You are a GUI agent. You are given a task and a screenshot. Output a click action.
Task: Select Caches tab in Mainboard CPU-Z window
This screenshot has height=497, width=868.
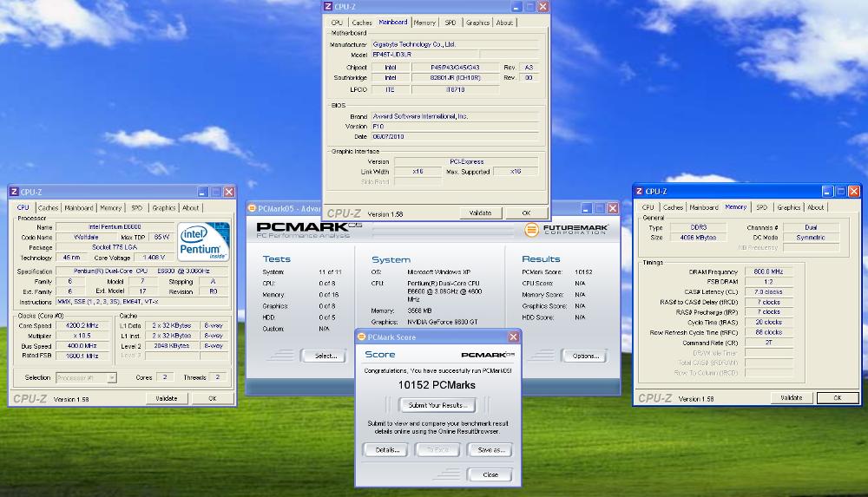(362, 23)
